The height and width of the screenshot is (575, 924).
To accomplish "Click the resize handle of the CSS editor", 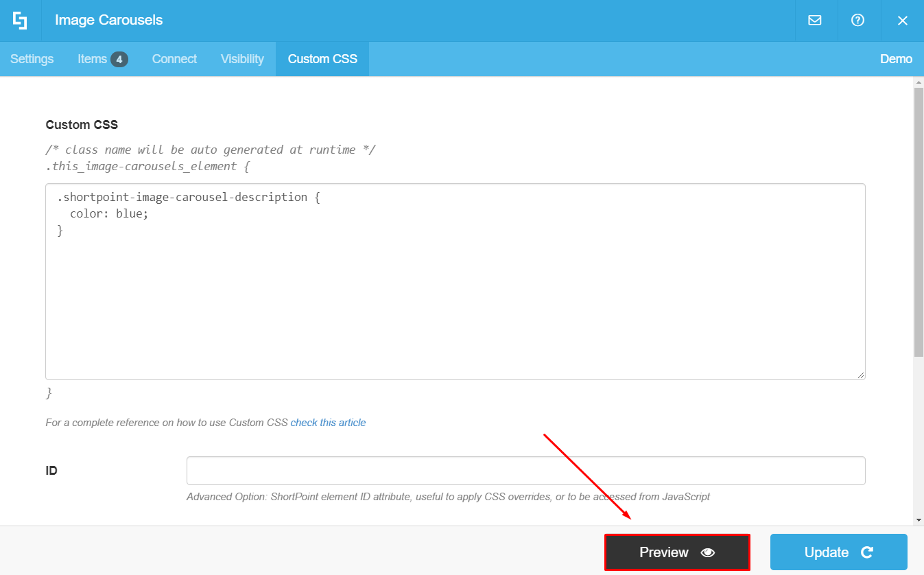I will [861, 373].
